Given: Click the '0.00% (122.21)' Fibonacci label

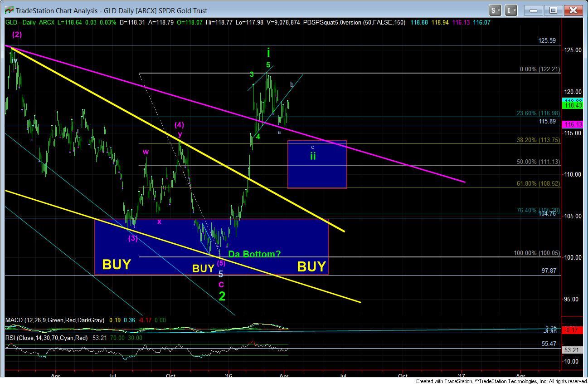Looking at the screenshot, I should click(x=539, y=69).
